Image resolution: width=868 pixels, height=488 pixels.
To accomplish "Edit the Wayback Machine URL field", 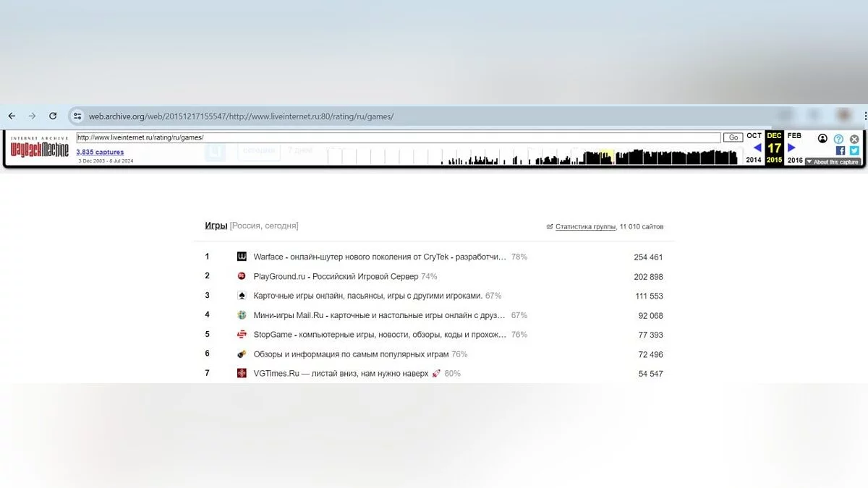I will (399, 137).
